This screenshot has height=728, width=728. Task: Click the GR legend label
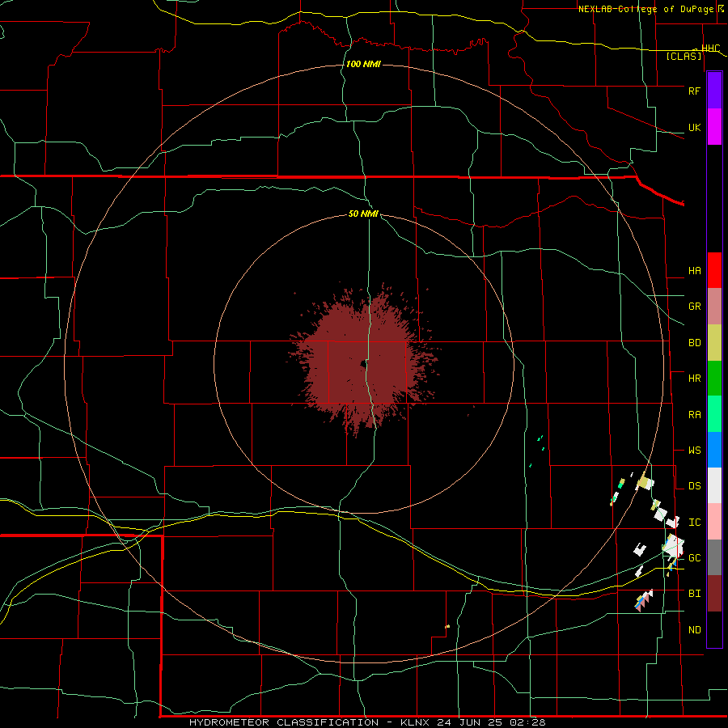tap(694, 307)
